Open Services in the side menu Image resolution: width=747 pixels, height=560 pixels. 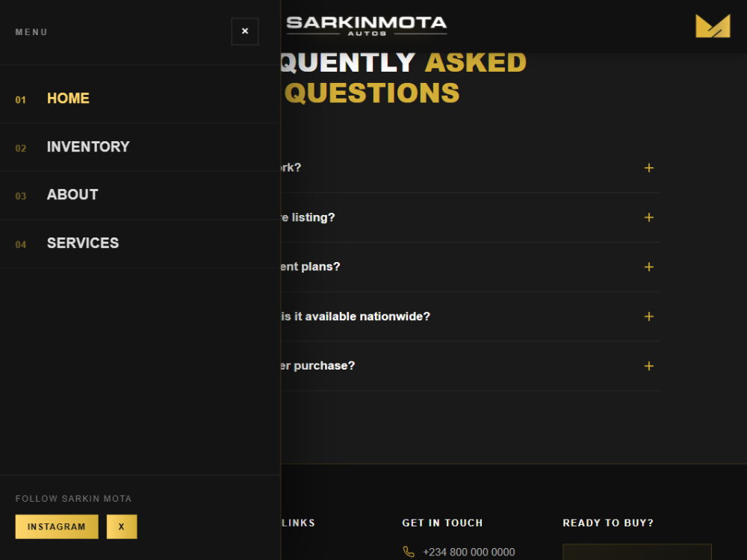[x=83, y=243]
